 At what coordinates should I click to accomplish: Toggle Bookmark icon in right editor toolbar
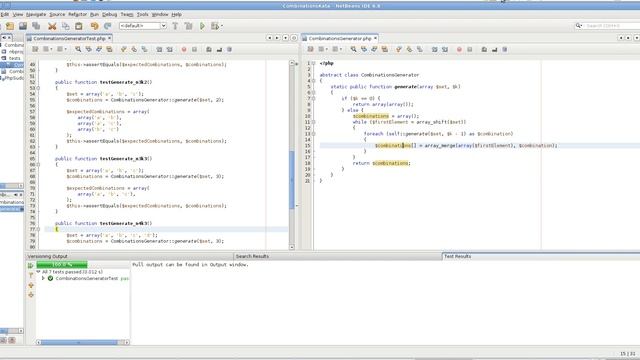coord(420,49)
